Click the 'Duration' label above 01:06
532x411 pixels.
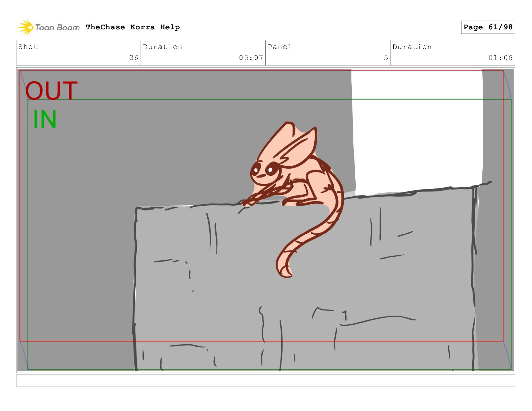tap(412, 47)
